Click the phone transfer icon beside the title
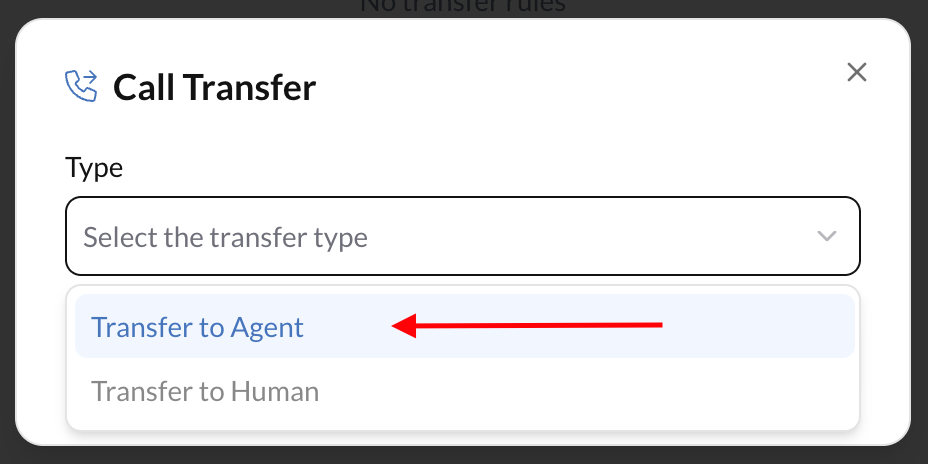Viewport: 928px width, 464px height. coord(81,86)
